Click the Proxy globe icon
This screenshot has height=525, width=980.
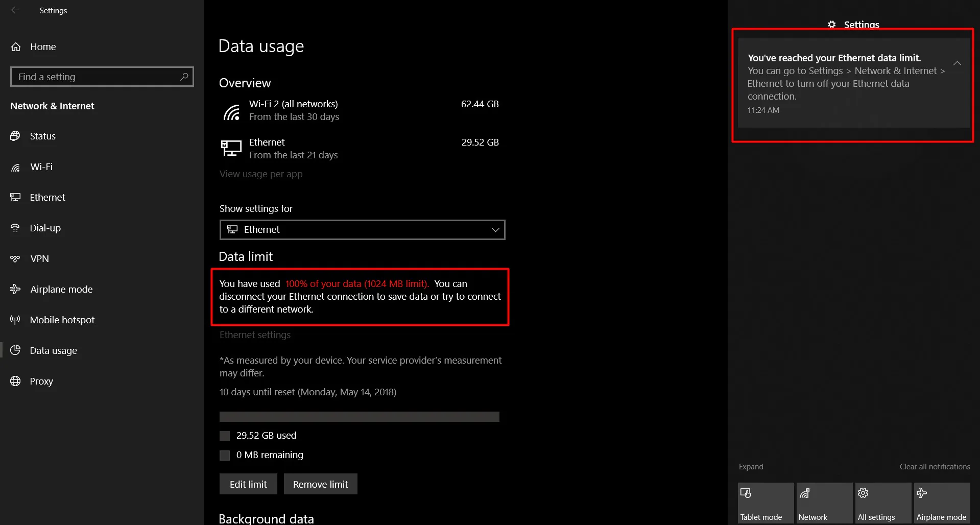[15, 381]
